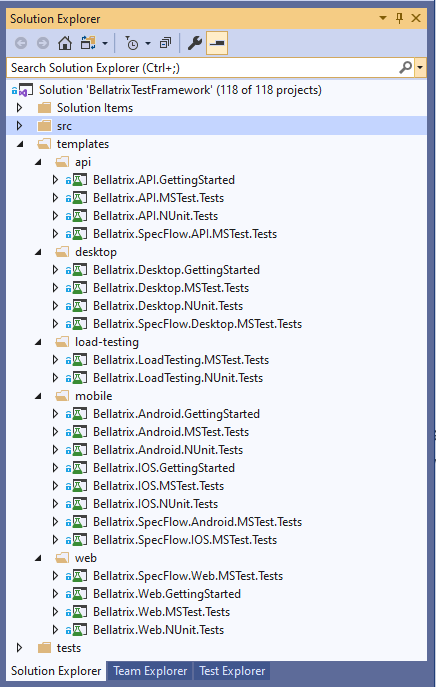Collapse the load-testing folder
This screenshot has width=436, height=687.
pyautogui.click(x=38, y=342)
